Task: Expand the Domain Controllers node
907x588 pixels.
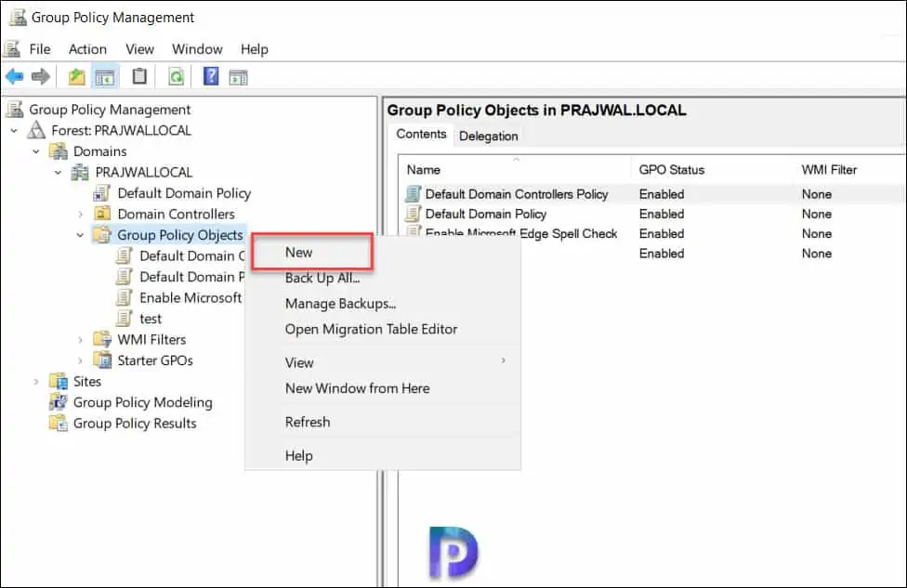Action: click(x=81, y=215)
